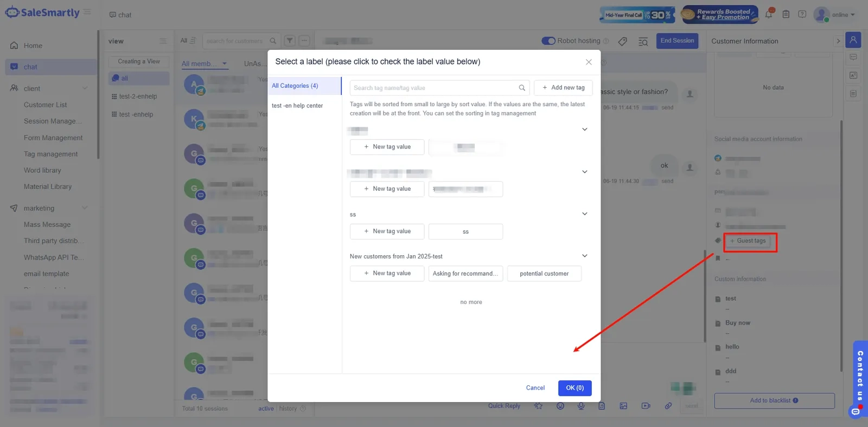Open the online status dropdown
868x427 pixels.
844,15
